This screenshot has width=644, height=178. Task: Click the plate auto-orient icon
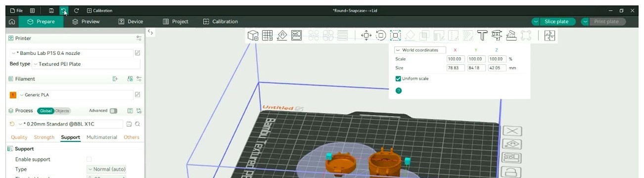[512, 144]
